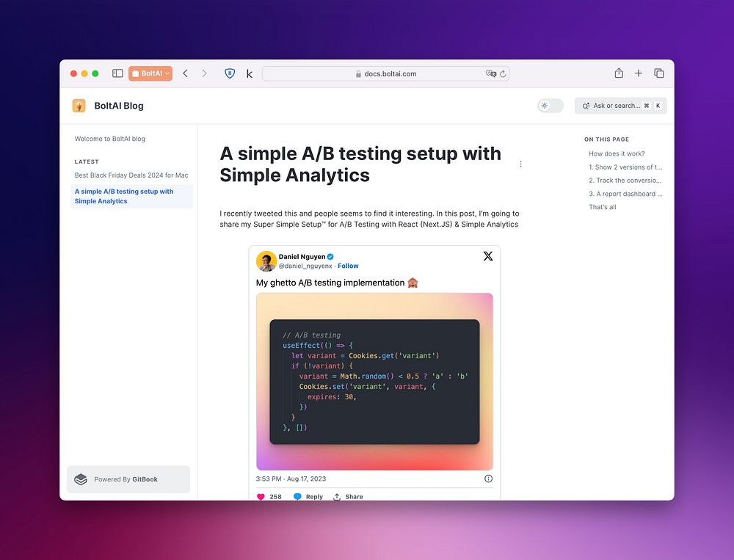Click the article title heading
The width and height of the screenshot is (734, 560).
360,164
